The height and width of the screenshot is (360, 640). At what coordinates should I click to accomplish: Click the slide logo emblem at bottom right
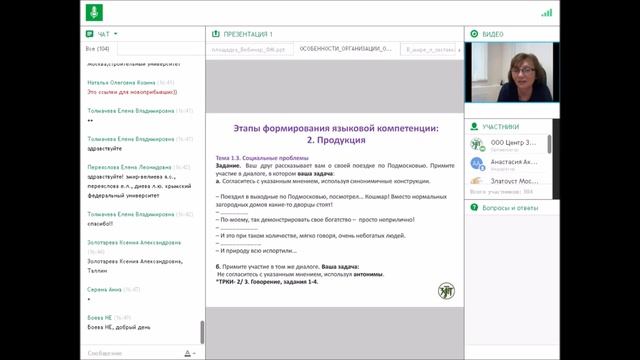(x=446, y=291)
